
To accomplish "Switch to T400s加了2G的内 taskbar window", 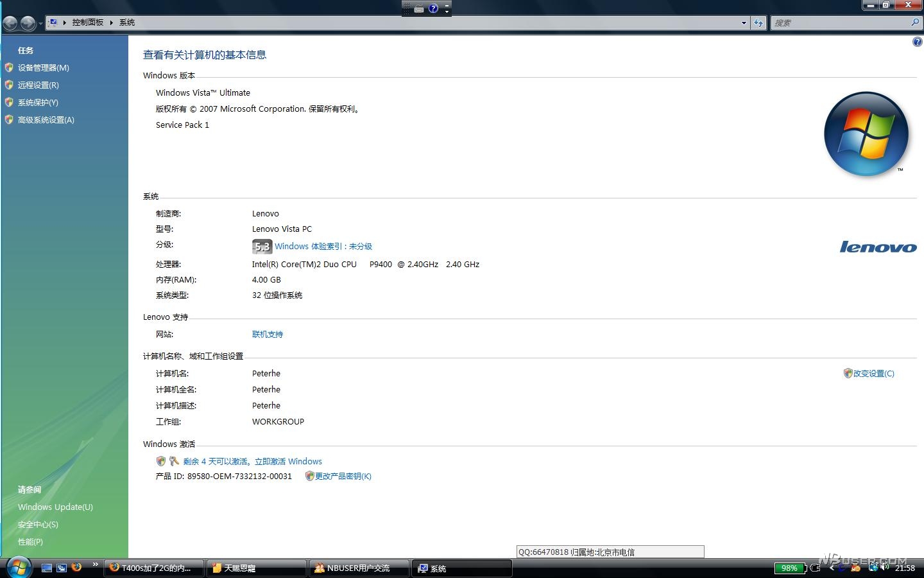I will tap(153, 568).
